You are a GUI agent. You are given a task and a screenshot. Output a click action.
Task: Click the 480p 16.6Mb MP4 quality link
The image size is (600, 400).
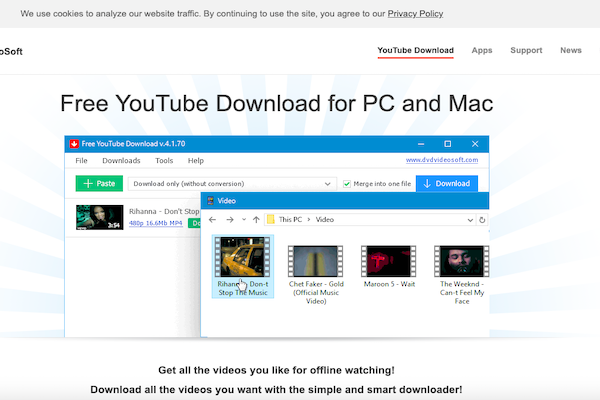(155, 223)
